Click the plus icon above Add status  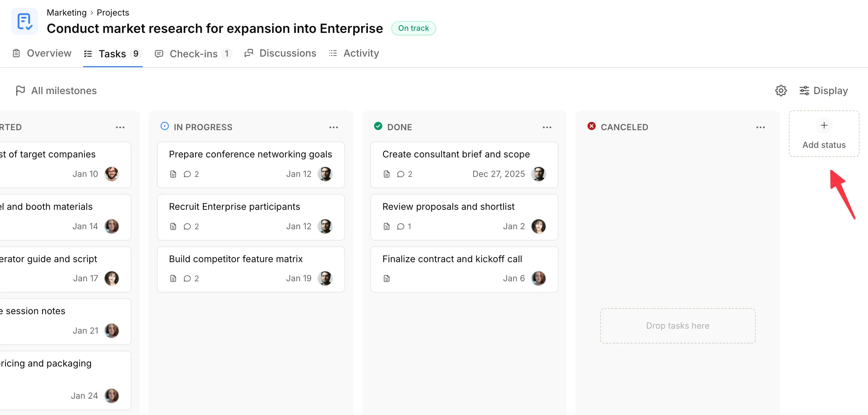[x=824, y=125]
